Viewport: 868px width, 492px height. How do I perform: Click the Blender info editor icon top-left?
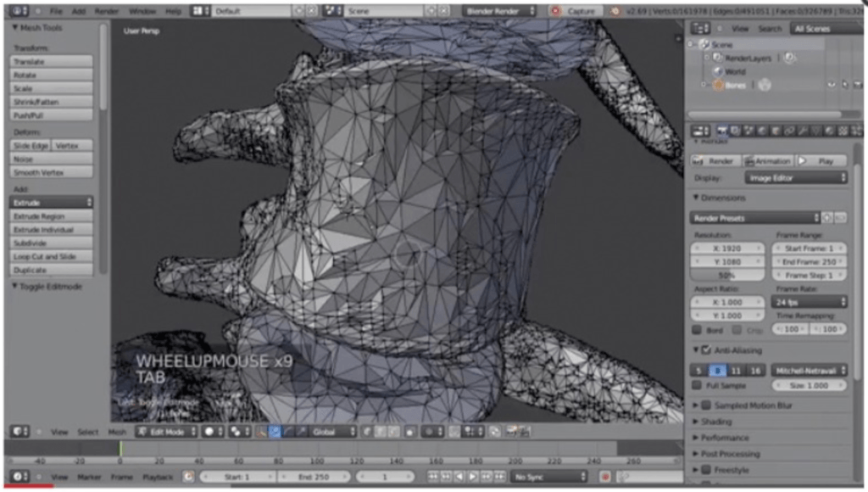click(x=17, y=11)
